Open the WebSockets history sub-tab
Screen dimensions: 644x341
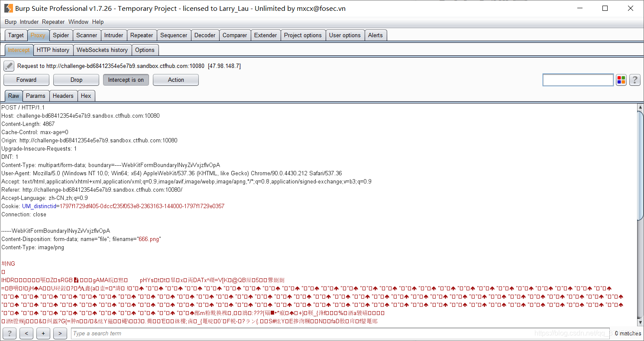coord(102,50)
